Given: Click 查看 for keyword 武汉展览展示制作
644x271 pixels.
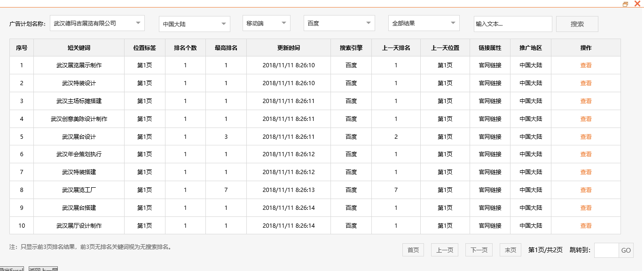Looking at the screenshot, I should coord(586,65).
